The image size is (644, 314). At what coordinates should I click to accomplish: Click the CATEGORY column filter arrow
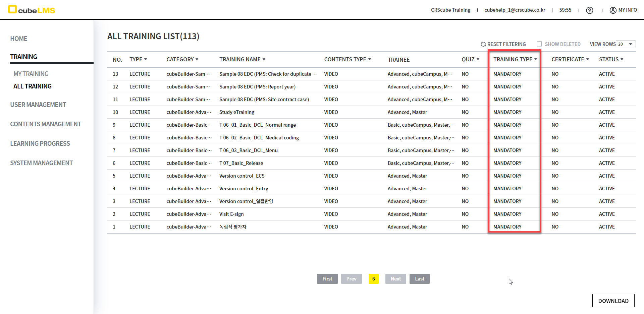[x=197, y=59]
